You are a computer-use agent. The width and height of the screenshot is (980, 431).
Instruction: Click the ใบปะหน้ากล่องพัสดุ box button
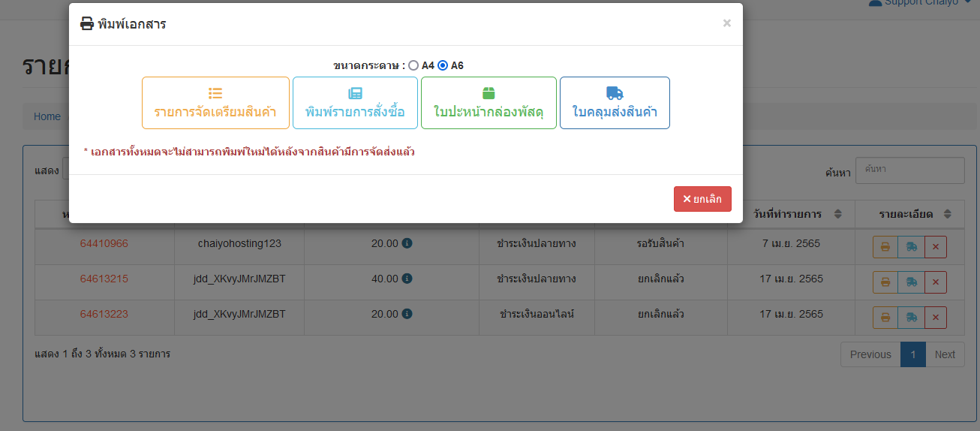488,103
